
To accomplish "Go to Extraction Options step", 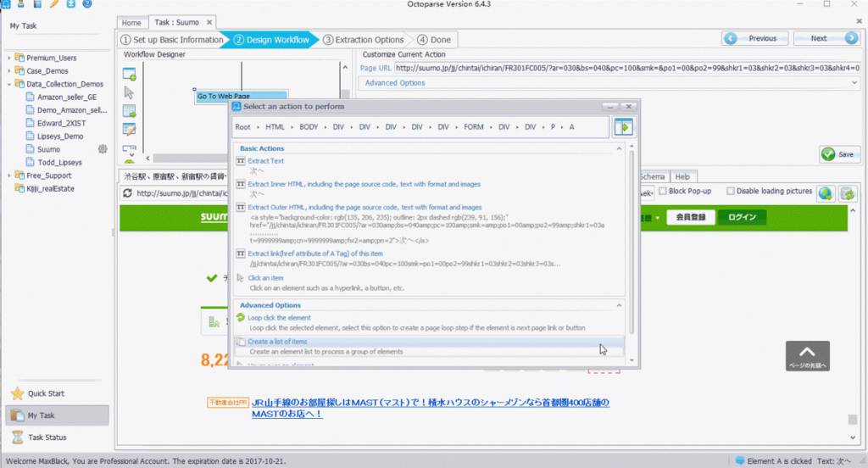I will coord(364,40).
